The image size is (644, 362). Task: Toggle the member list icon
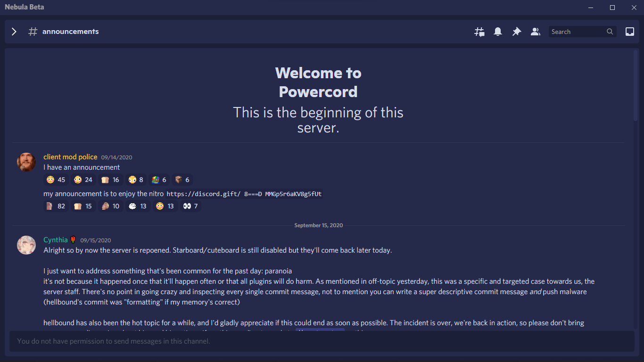coord(535,32)
